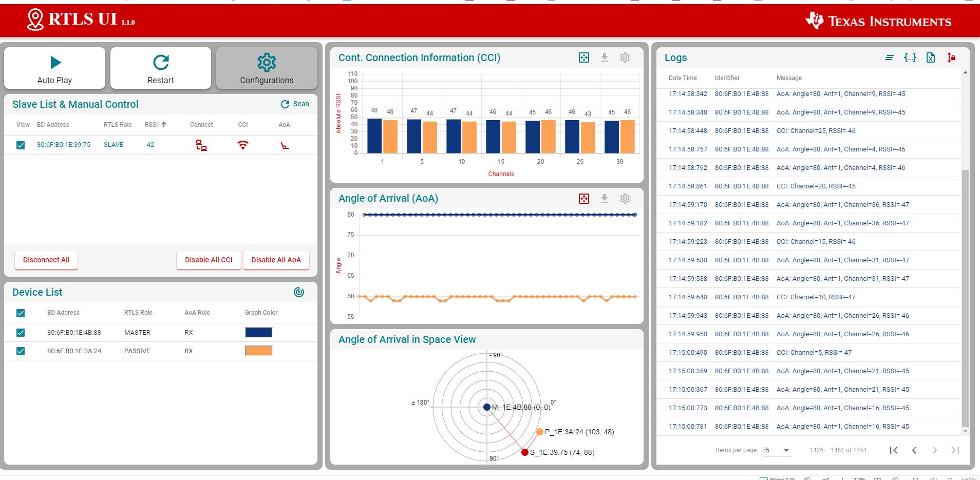Viewport: 980px width, 480px height.
Task: Go to the next logs page
Action: [x=935, y=450]
